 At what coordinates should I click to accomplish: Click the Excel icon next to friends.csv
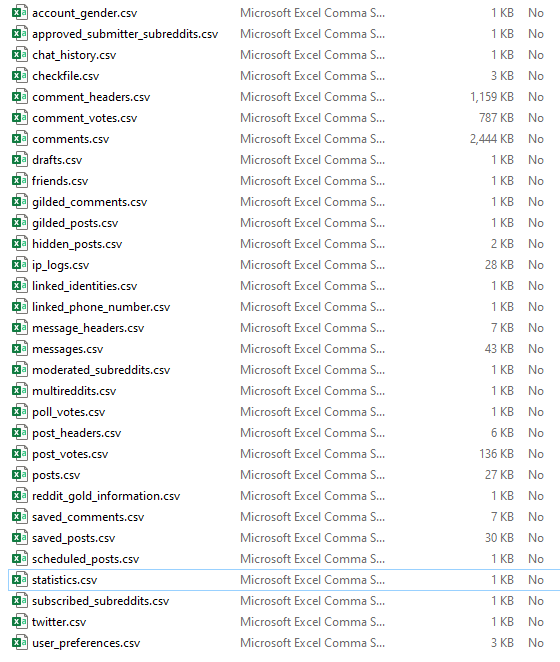[19, 181]
